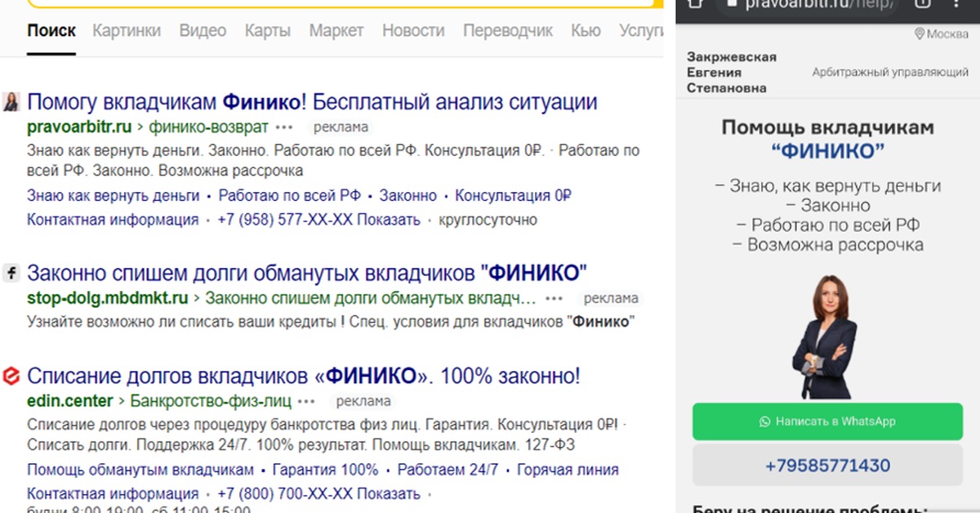Select the active Поиск tab
The width and height of the screenshot is (980, 513).
(x=51, y=31)
